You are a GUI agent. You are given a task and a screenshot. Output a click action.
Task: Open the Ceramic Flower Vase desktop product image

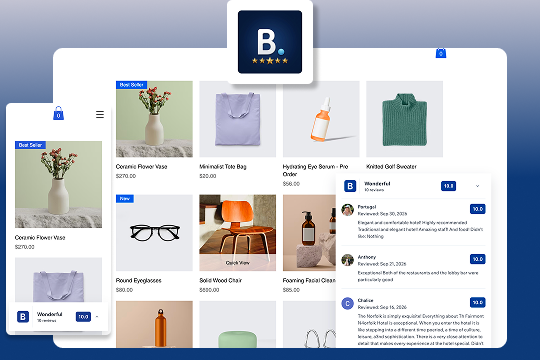154,119
